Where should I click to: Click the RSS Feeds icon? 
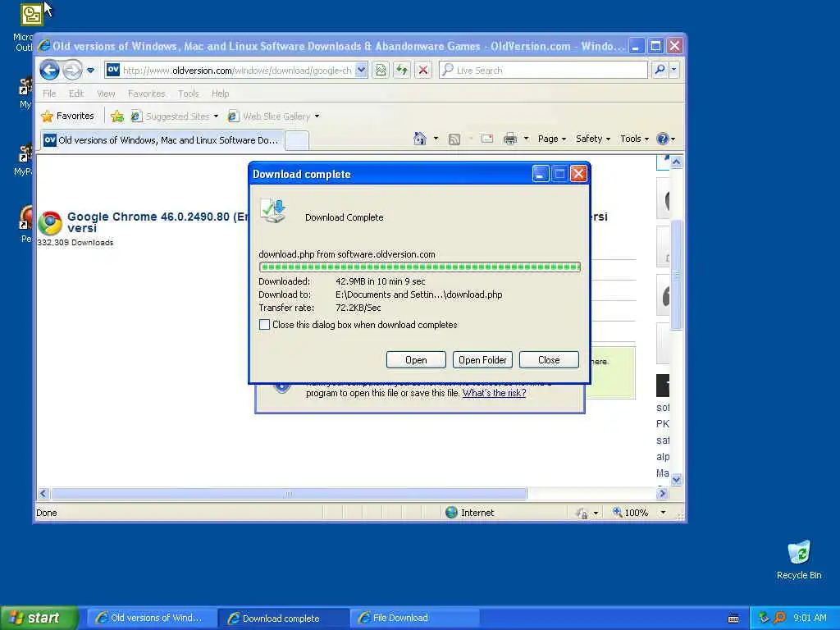click(x=454, y=139)
